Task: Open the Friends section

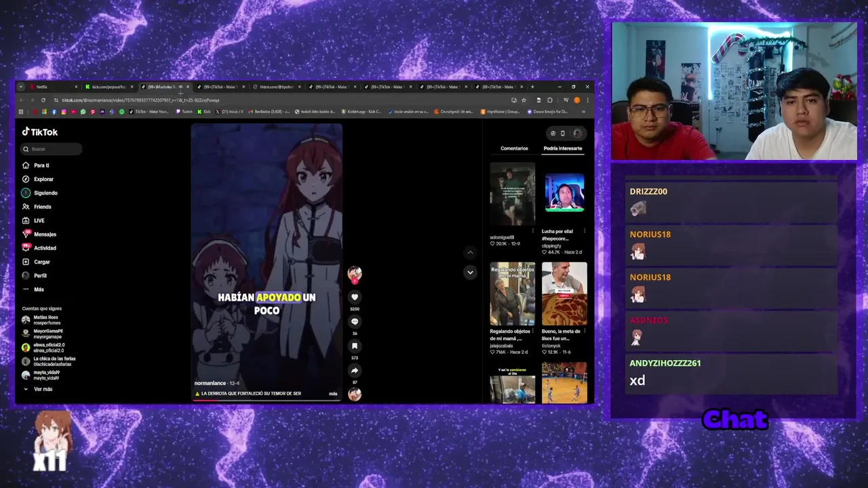Action: click(x=37, y=207)
